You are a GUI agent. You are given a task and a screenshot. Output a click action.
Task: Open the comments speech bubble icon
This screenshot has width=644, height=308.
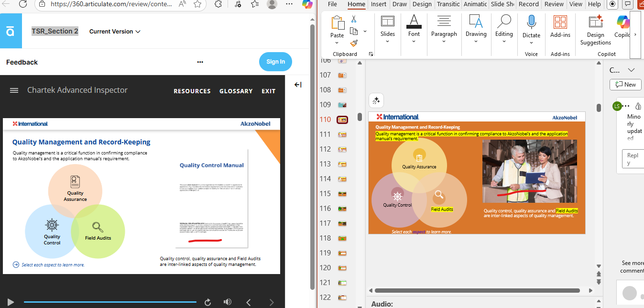point(628,4)
